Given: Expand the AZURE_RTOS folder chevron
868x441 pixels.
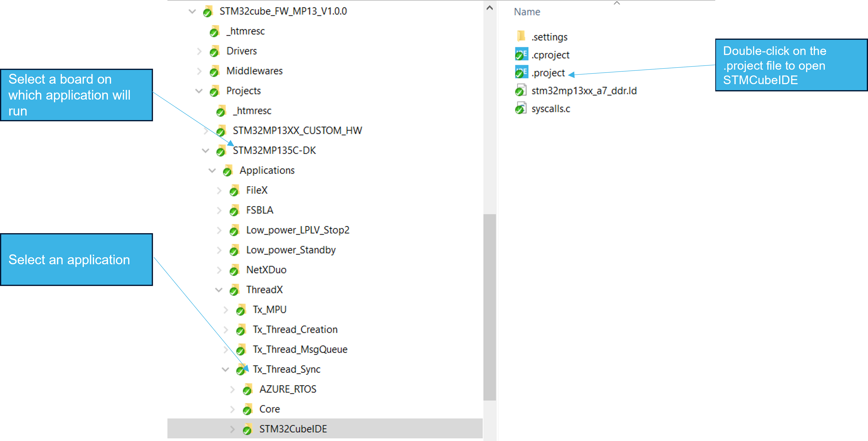Looking at the screenshot, I should [x=232, y=389].
